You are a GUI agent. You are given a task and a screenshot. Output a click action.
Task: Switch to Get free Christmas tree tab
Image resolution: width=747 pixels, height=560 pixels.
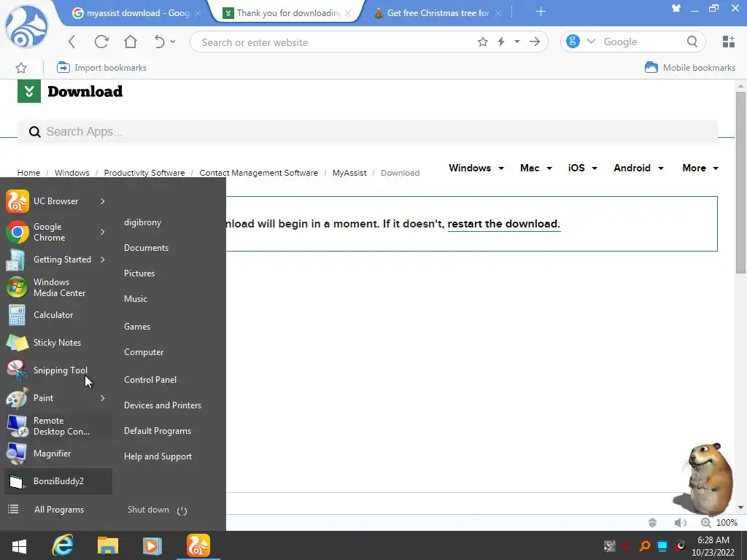coord(436,13)
